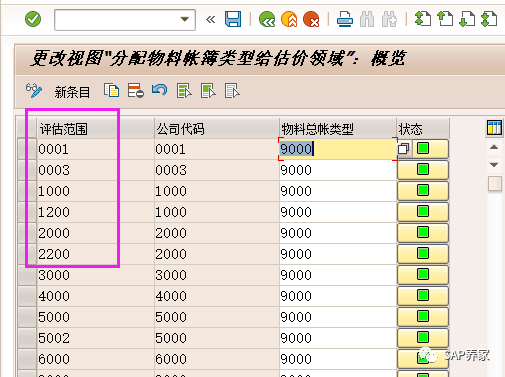This screenshot has width=505, height=377.
Task: Click the red Cancel icon
Action: (x=311, y=19)
